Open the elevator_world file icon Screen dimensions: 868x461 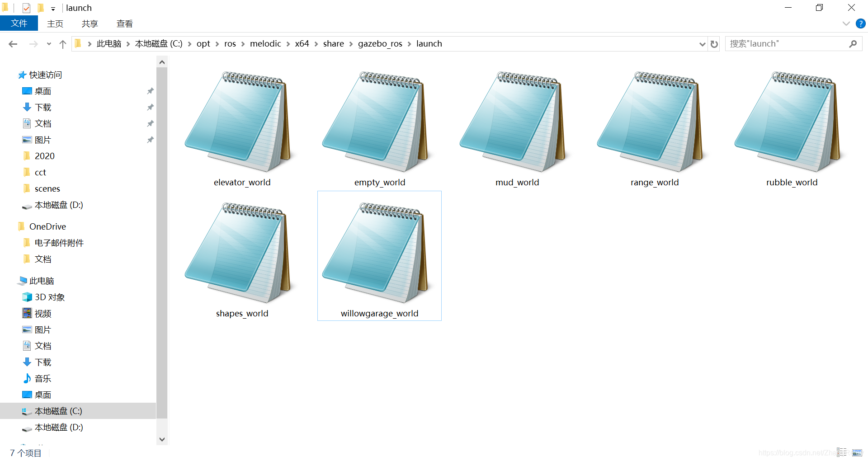240,121
